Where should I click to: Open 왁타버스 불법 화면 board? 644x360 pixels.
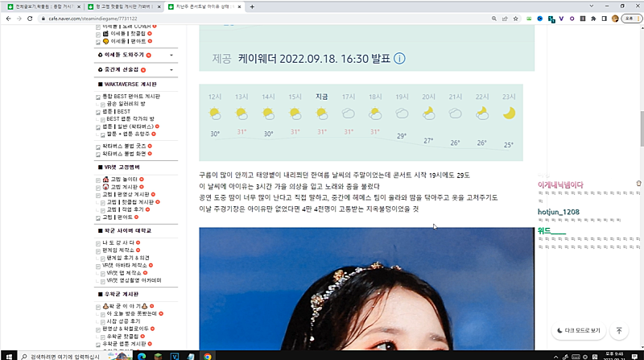pyautogui.click(x=124, y=154)
